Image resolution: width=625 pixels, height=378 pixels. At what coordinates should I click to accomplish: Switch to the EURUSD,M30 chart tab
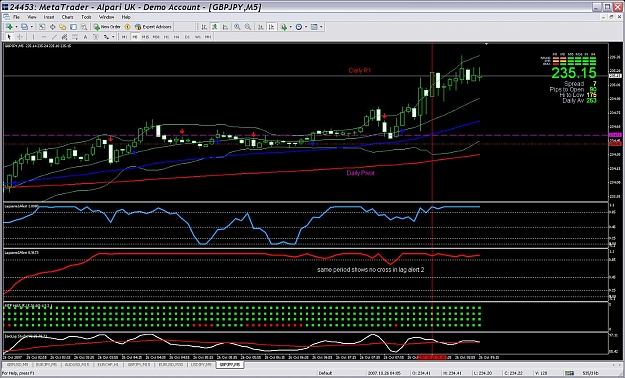[x=171, y=365]
